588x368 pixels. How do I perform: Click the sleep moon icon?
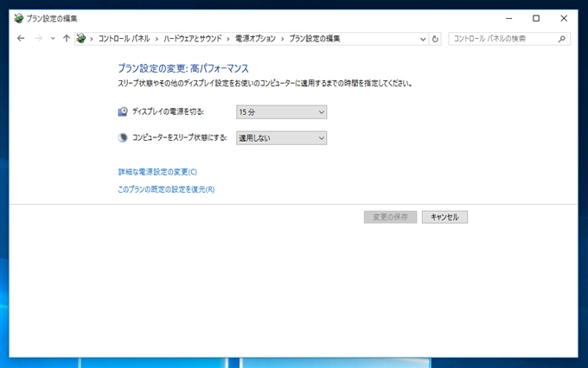[123, 137]
